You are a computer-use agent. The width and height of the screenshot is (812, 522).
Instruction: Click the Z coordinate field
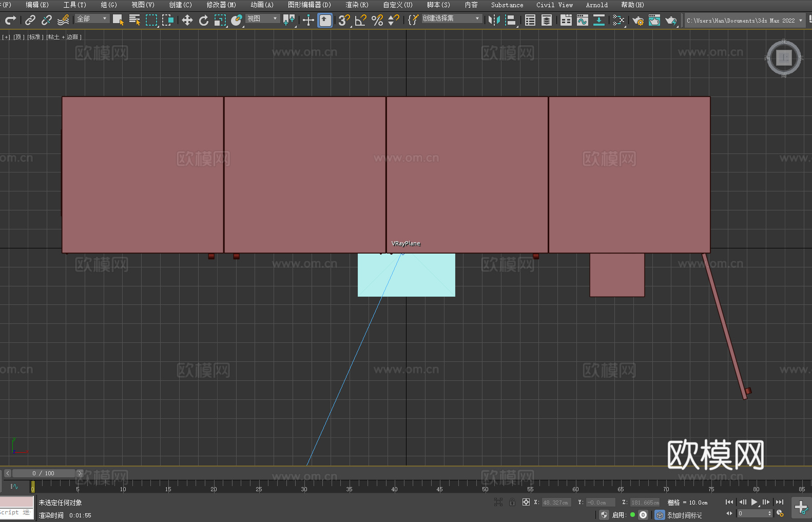coord(645,502)
